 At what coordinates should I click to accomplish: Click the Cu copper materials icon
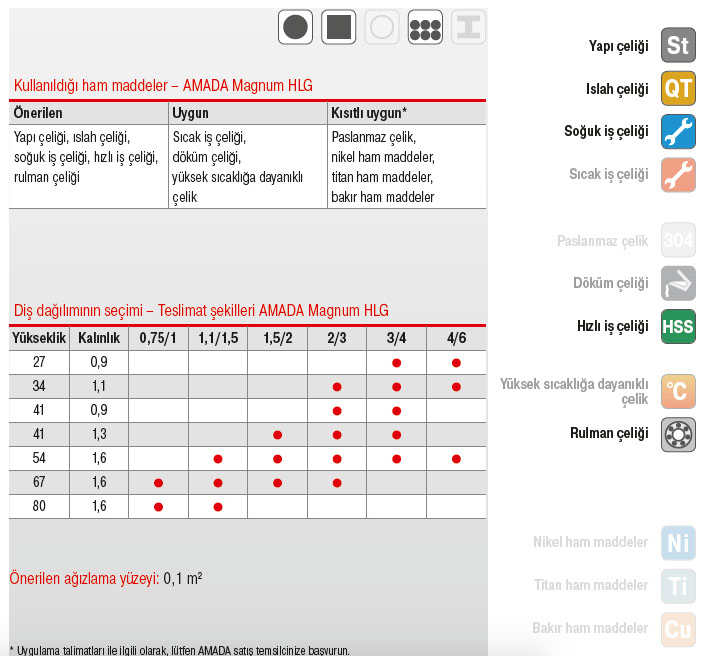678,629
